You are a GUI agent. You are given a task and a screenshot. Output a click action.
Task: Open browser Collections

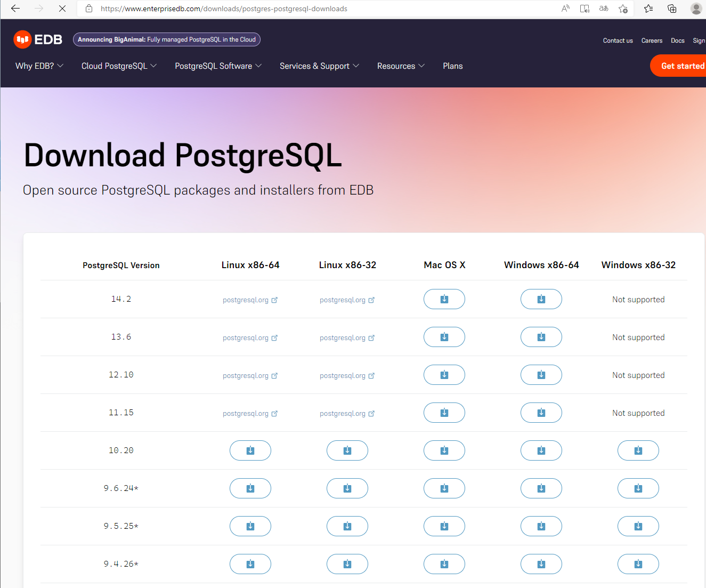pos(672,9)
